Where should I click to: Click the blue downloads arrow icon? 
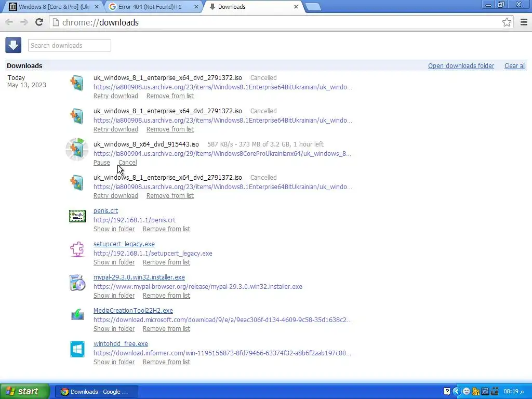point(13,45)
